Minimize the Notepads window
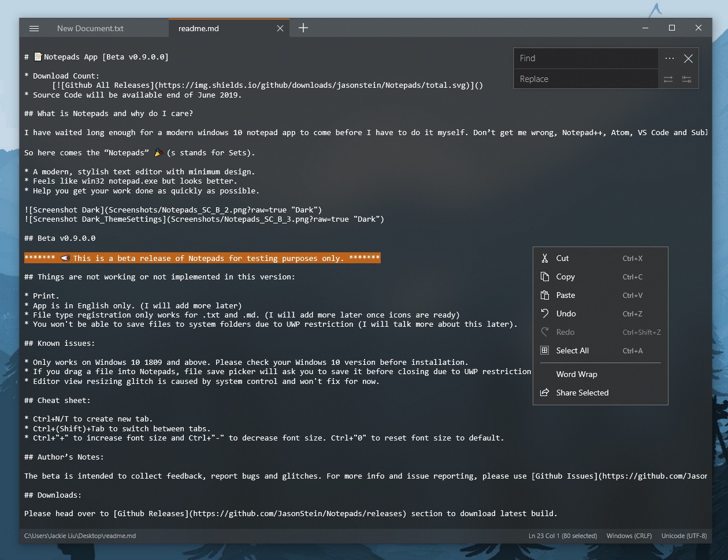This screenshot has width=728, height=560. 645,28
